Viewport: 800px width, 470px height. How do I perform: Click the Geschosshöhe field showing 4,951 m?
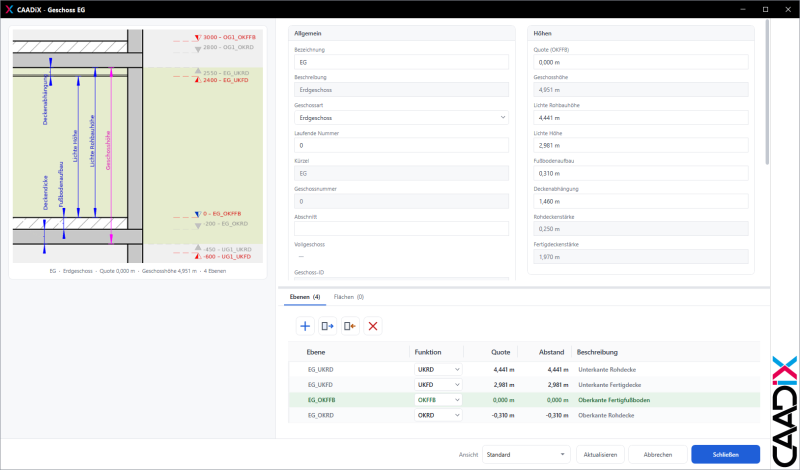[x=641, y=90]
